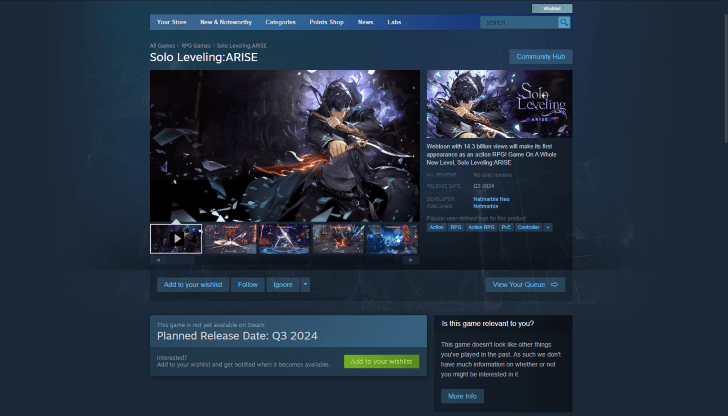The width and height of the screenshot is (728, 416).
Task: Expand more tags with plus button
Action: pyautogui.click(x=548, y=227)
